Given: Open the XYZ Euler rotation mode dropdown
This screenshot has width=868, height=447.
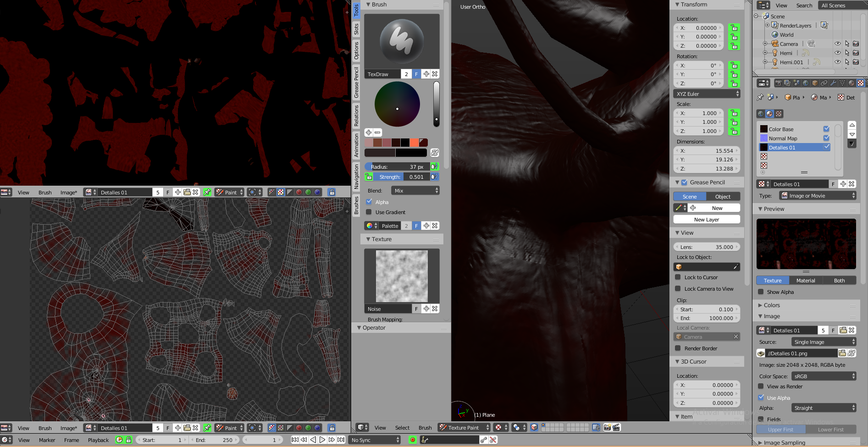Looking at the screenshot, I should tap(707, 94).
